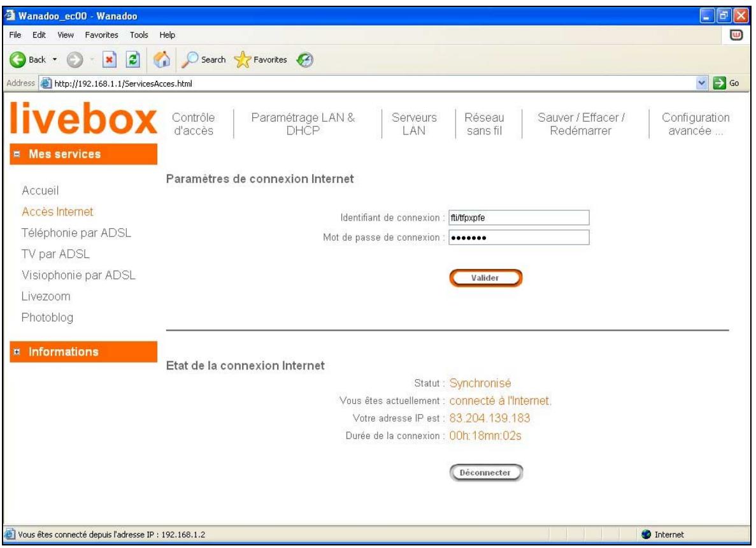Stop page loading with the red X icon
This screenshot has height=548, width=756.
click(110, 60)
